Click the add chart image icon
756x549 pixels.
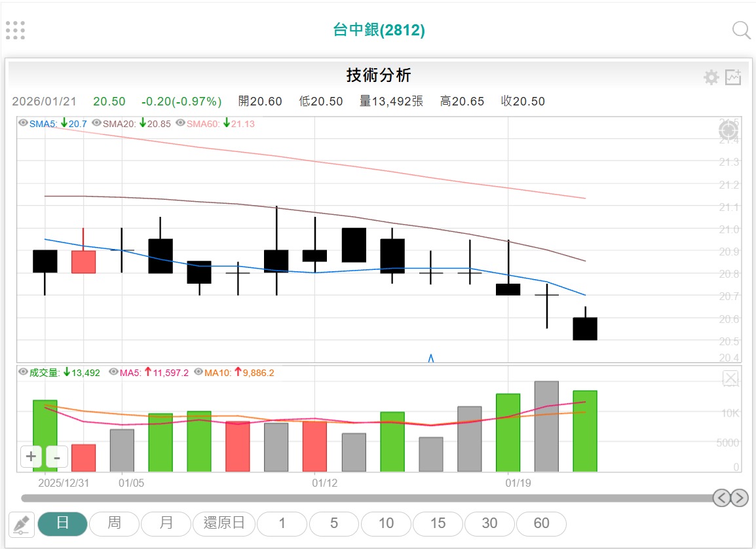pyautogui.click(x=733, y=77)
